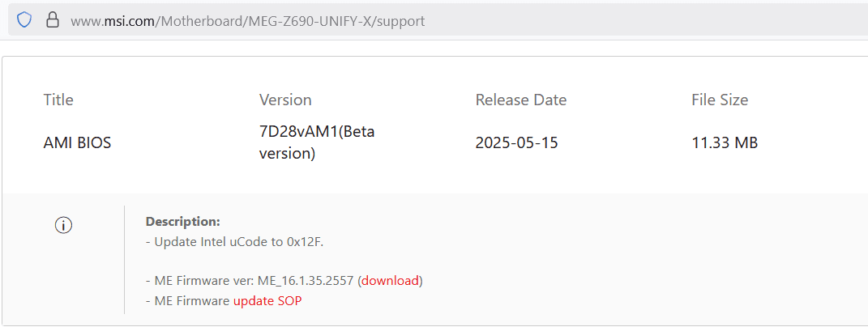
Task: Click the bold Description: label
Action: pos(182,221)
